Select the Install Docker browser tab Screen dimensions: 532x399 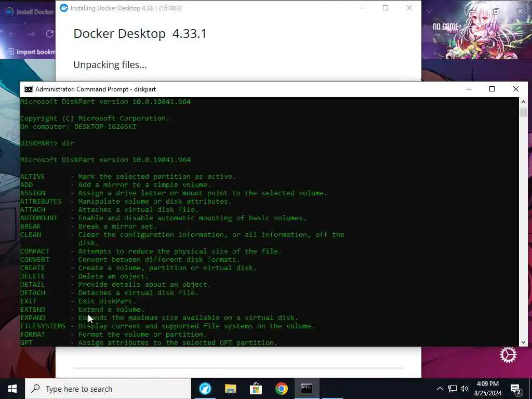click(30, 11)
